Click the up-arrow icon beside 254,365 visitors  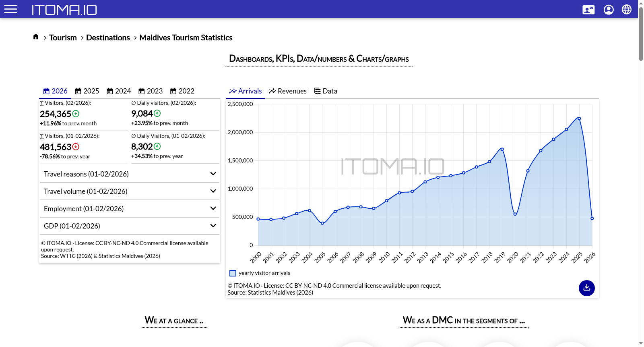click(76, 114)
